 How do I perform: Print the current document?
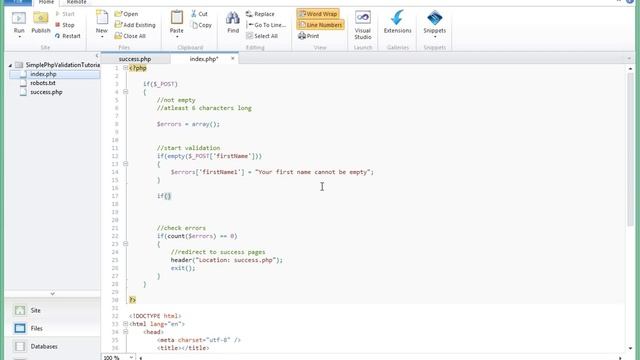(309, 36)
